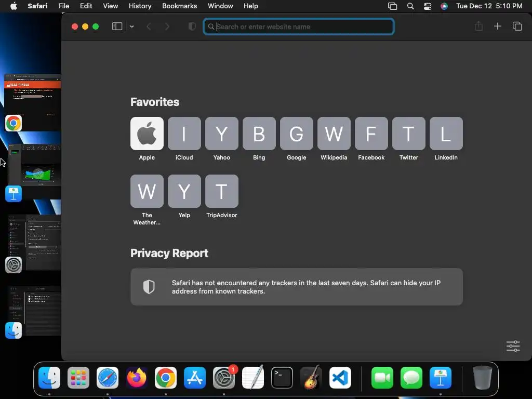Open the Apple system menu
Image resolution: width=532 pixels, height=399 pixels.
tap(14, 6)
